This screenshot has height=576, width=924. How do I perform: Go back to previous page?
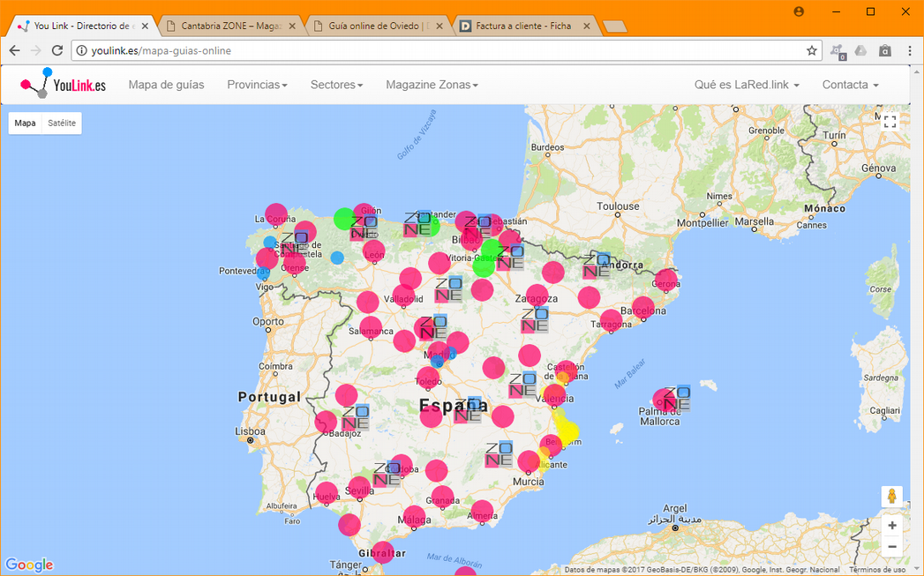[x=15, y=50]
